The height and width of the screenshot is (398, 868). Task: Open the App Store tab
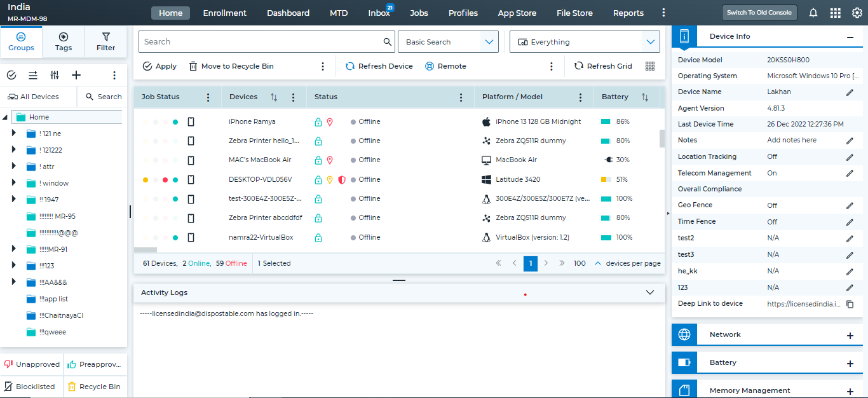pos(517,13)
